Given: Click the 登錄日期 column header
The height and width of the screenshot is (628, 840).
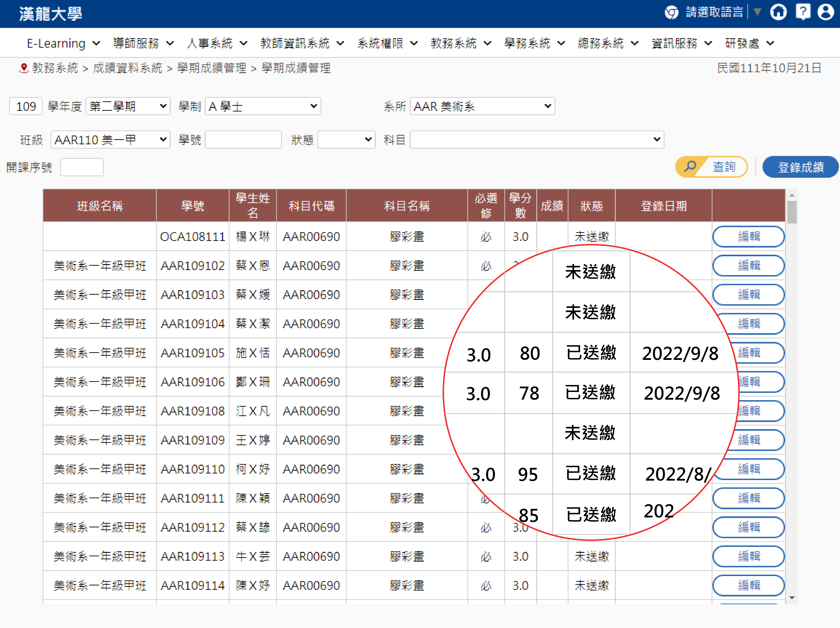Looking at the screenshot, I should pos(663,206).
